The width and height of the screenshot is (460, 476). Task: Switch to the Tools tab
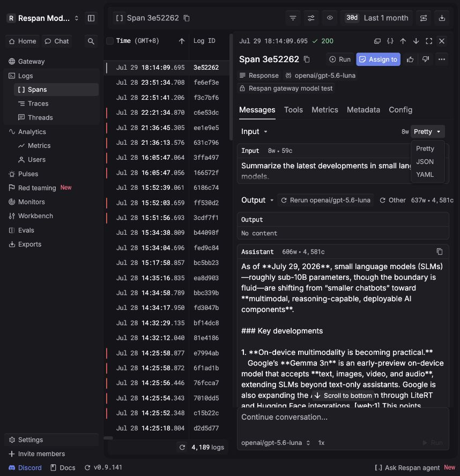tap(293, 110)
